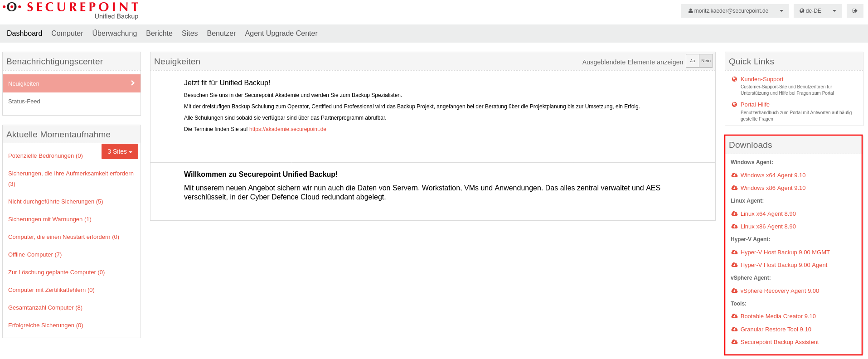Click the globe icon beside de-DE
868x359 pixels.
(802, 11)
